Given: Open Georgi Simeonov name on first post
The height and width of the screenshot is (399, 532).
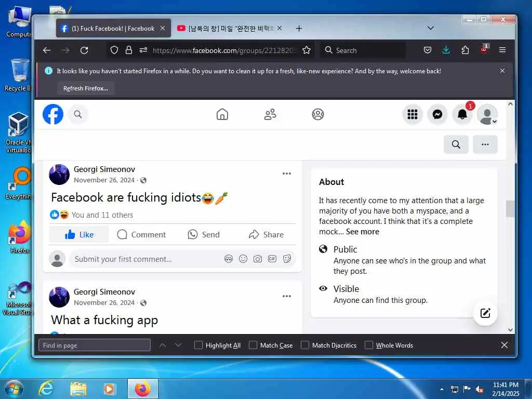Looking at the screenshot, I should pos(104,169).
